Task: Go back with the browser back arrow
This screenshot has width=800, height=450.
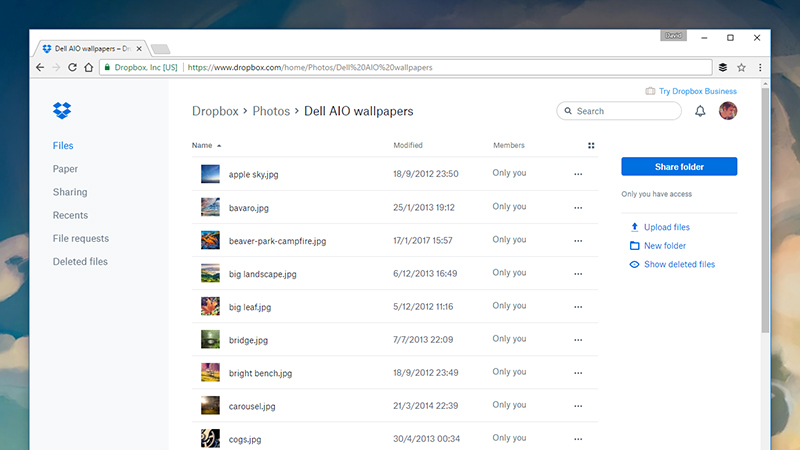Action: (40, 67)
